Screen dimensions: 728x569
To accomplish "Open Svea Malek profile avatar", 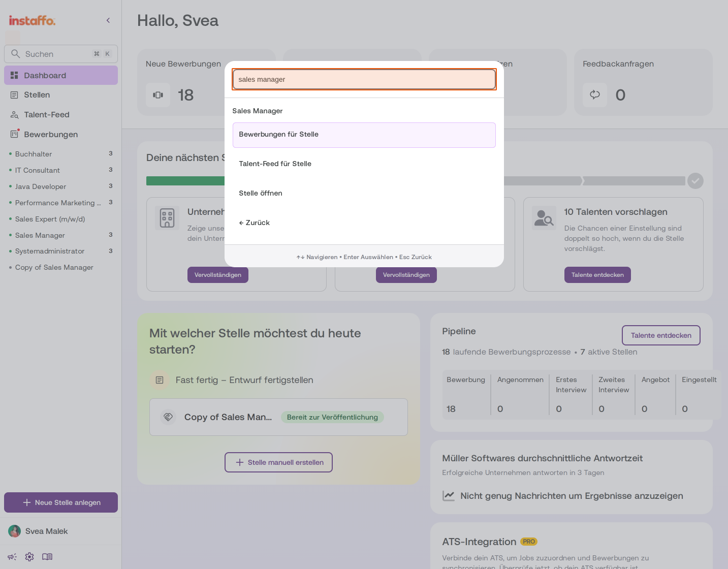I will 15,531.
